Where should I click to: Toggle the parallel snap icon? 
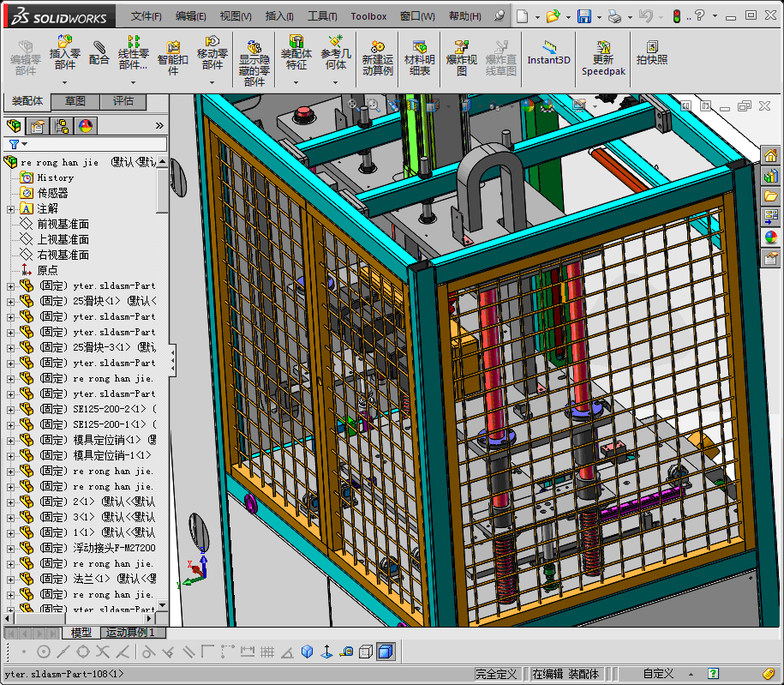click(x=189, y=652)
